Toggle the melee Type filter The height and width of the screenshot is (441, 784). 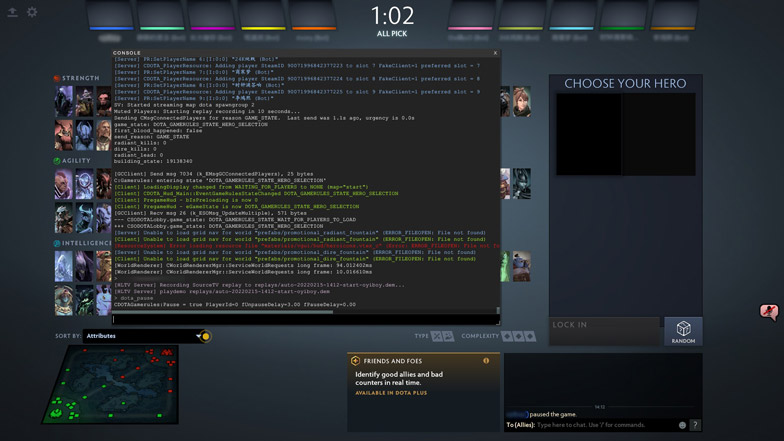coord(436,336)
